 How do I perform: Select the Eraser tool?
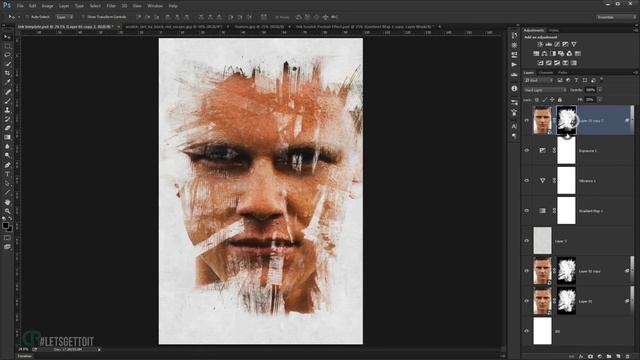[x=7, y=128]
